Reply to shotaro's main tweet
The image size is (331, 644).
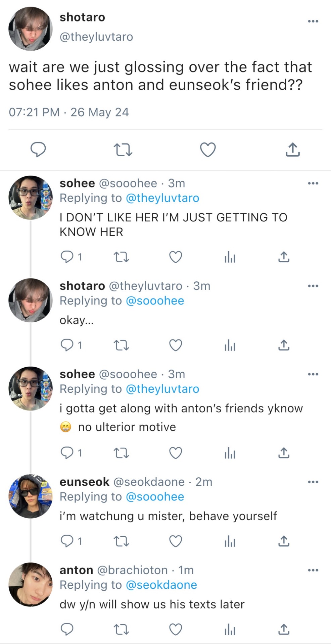point(38,150)
